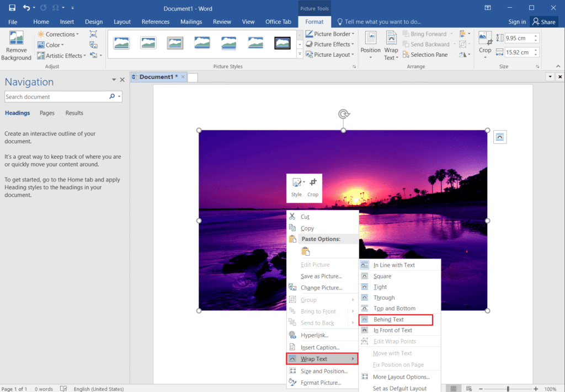Switch to Web Layout via status bar icon
The width and height of the screenshot is (565, 392).
click(470, 389)
